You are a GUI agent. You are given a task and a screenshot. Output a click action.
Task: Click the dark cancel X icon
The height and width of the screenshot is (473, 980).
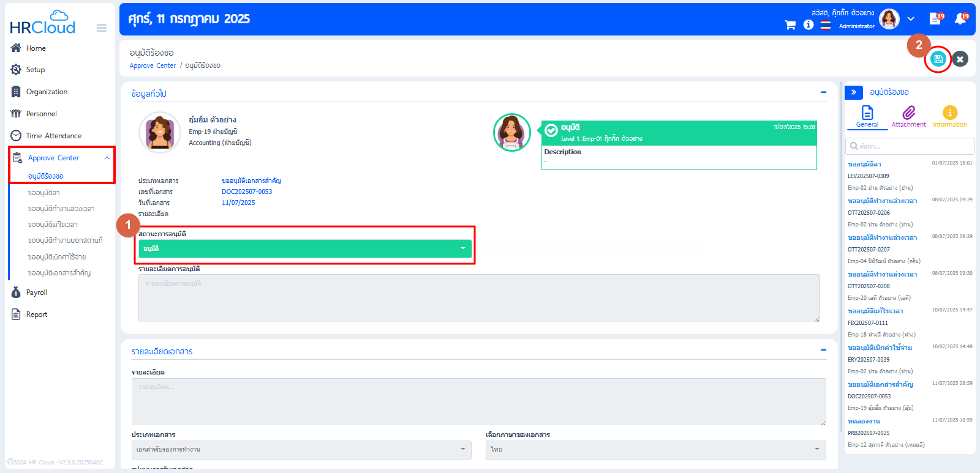click(960, 59)
